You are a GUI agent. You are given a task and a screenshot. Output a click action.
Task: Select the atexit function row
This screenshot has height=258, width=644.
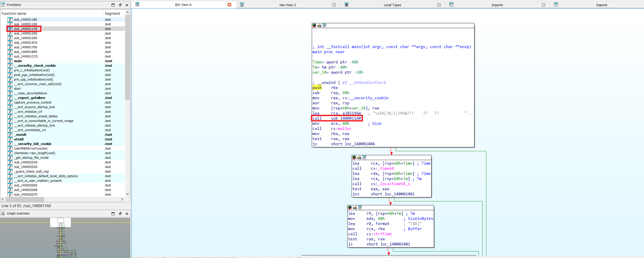point(63,139)
